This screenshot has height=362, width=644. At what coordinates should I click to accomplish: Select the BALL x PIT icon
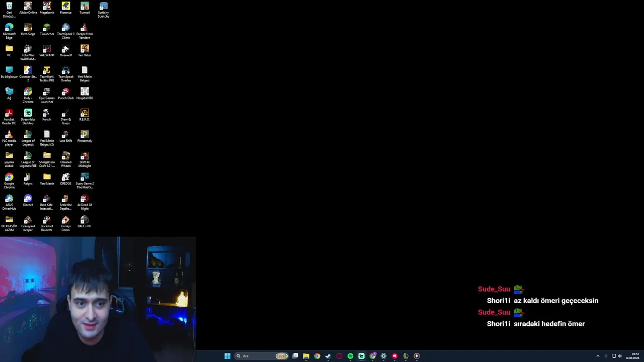[x=85, y=221]
